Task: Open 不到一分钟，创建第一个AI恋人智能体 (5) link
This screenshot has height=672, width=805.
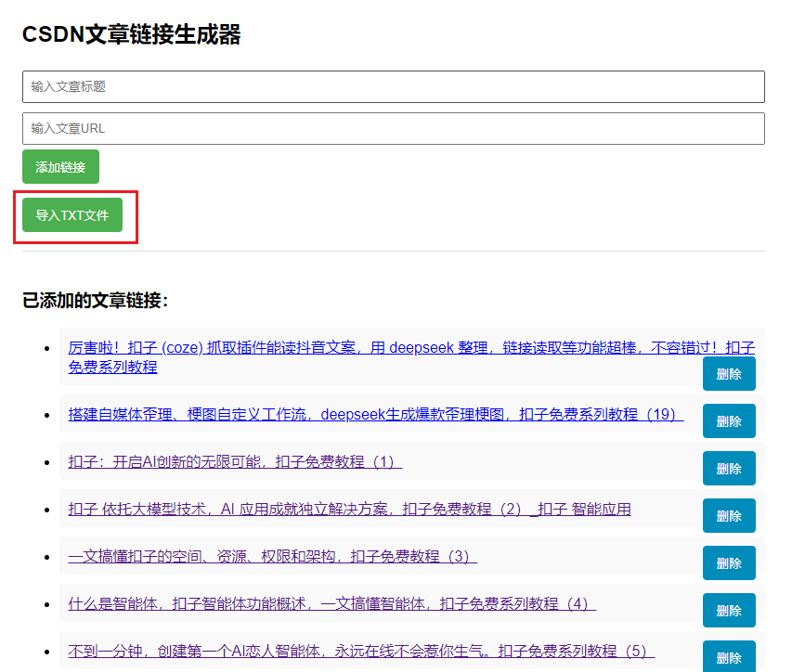Action: [361, 651]
